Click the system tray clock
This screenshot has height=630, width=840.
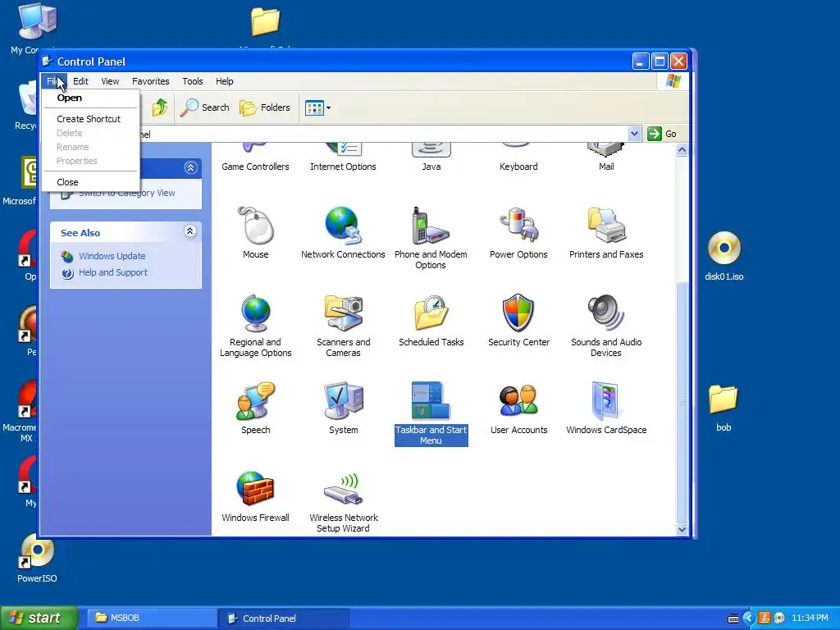[810, 619]
